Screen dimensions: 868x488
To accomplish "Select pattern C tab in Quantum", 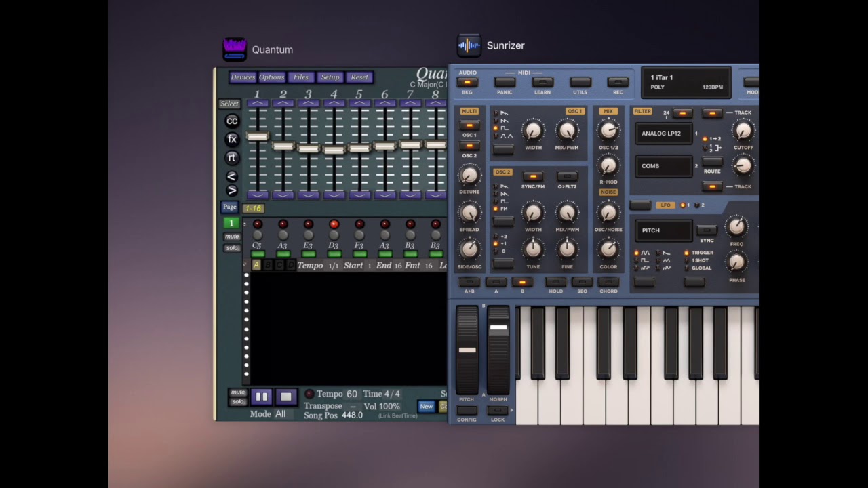I will (279, 265).
